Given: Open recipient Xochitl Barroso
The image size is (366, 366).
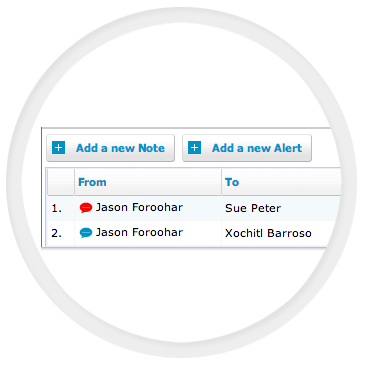Looking at the screenshot, I should (x=268, y=233).
